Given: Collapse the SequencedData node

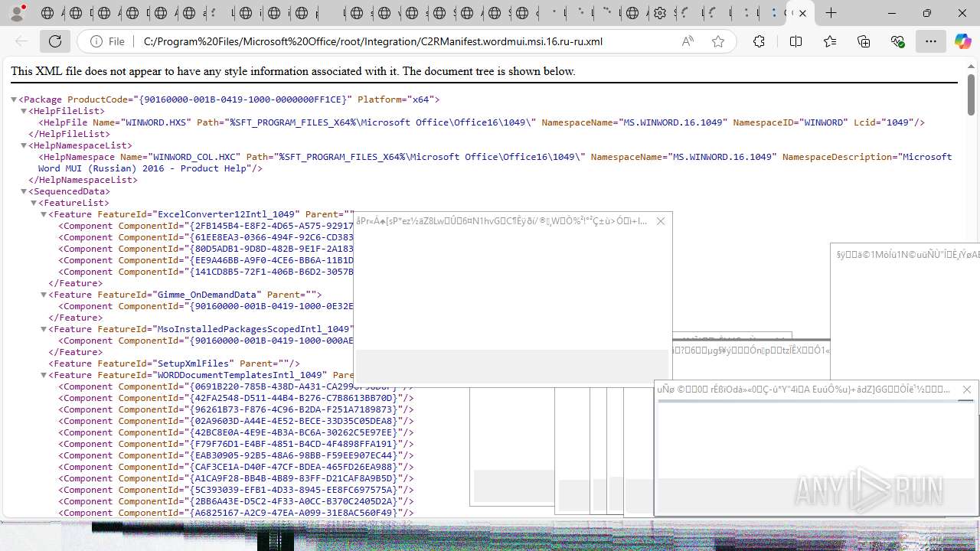Looking at the screenshot, I should 24,191.
